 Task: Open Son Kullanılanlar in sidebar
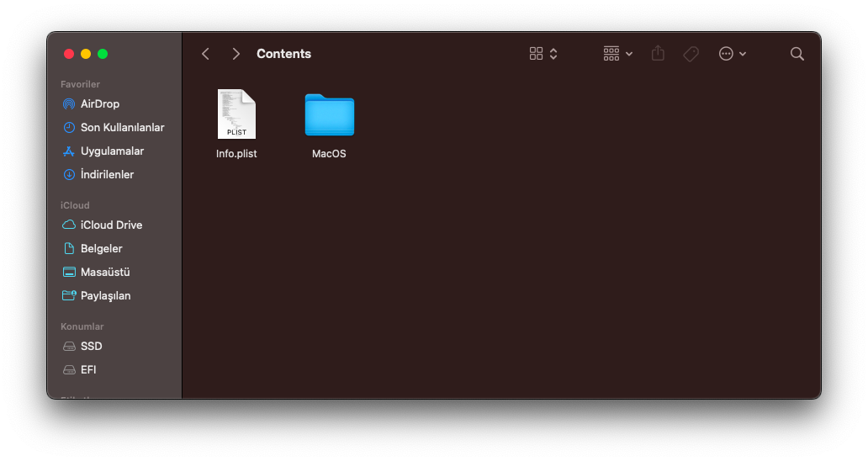pyautogui.click(x=114, y=127)
